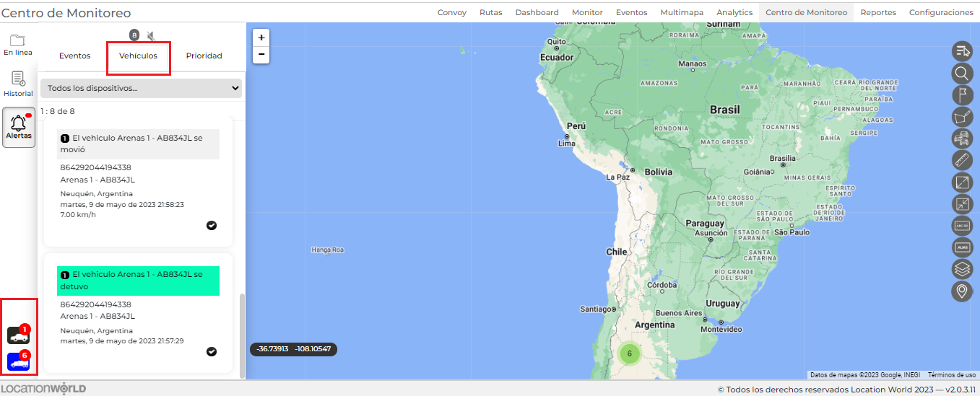Select the flag marker tool

tap(962, 94)
